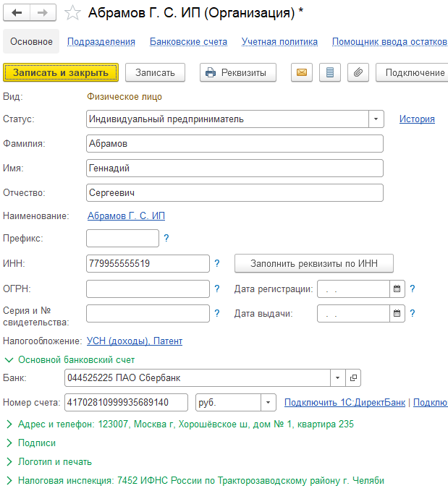Click the Подключение button
The height and width of the screenshot is (491, 448).
click(412, 72)
